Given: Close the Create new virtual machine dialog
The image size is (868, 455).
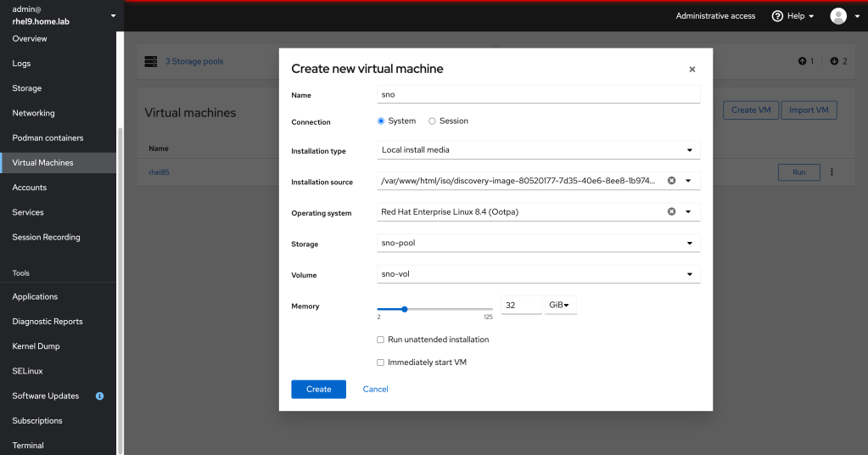Looking at the screenshot, I should tap(692, 70).
